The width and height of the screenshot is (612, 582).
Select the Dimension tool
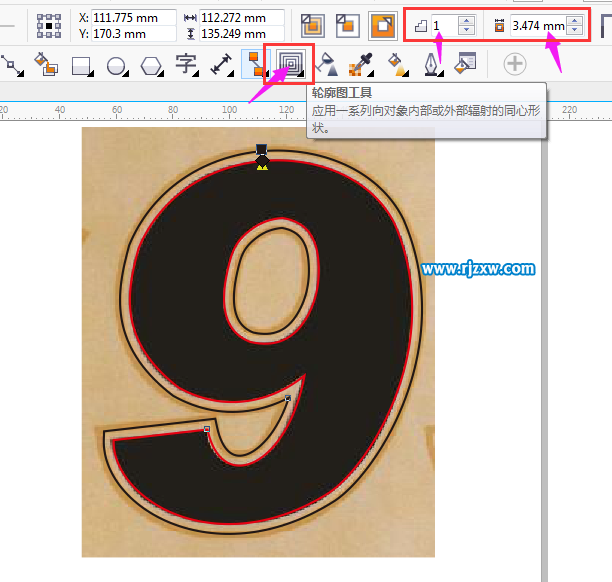222,64
